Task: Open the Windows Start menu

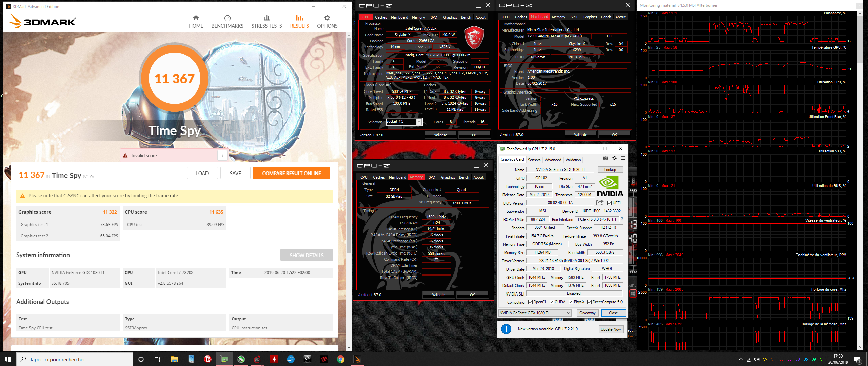Action: (x=8, y=359)
